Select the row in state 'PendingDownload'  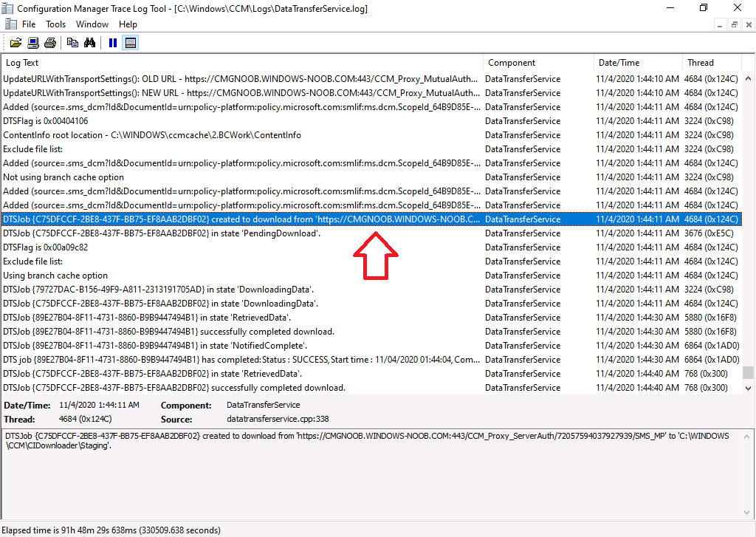371,233
